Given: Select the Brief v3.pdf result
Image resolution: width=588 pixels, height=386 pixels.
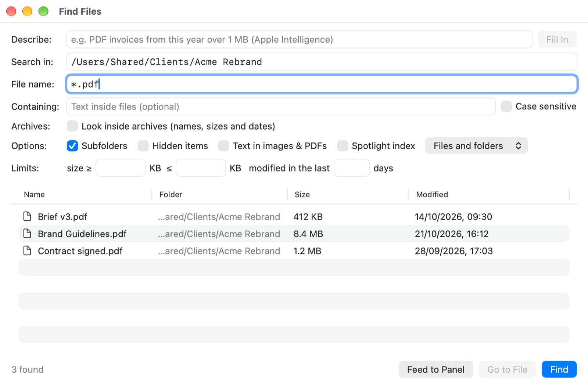Looking at the screenshot, I should click(294, 216).
